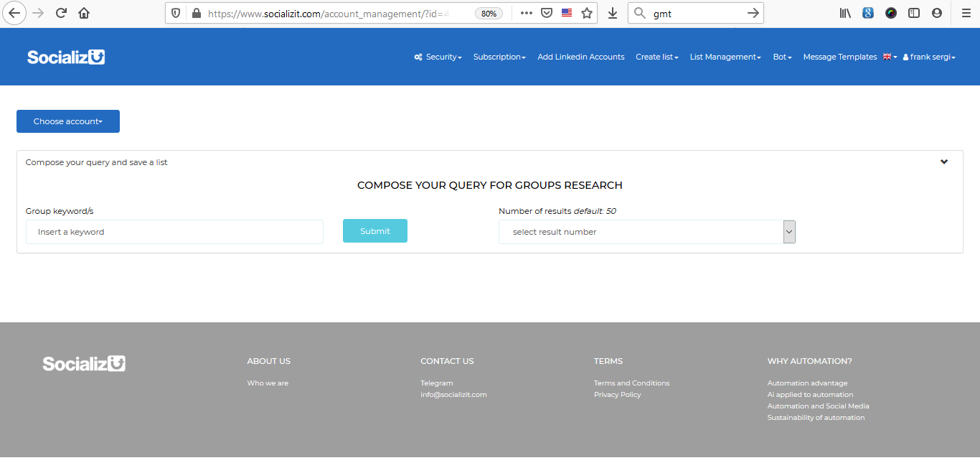Click the Submit button
980x463 pixels.
point(375,231)
